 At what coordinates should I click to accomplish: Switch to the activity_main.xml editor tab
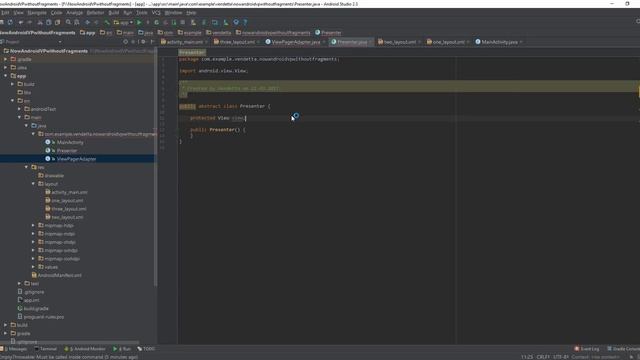tap(184, 42)
